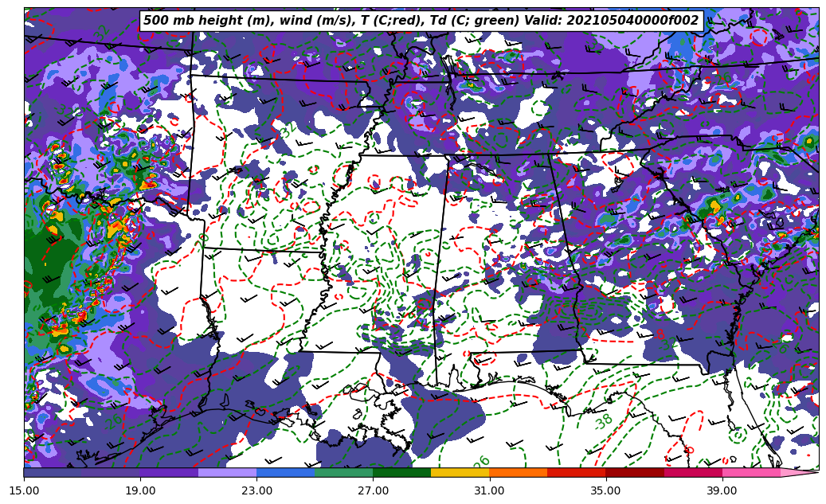Image resolution: width=826 pixels, height=504 pixels.
Task: Click the bright red colorbar segment
Action: 576,472
